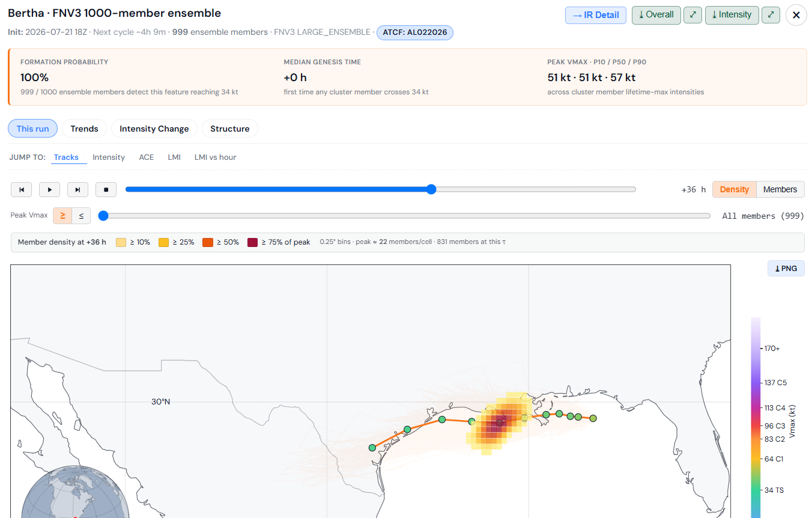Click the ≥ 10% density swatch
812x518 pixels.
[121, 242]
